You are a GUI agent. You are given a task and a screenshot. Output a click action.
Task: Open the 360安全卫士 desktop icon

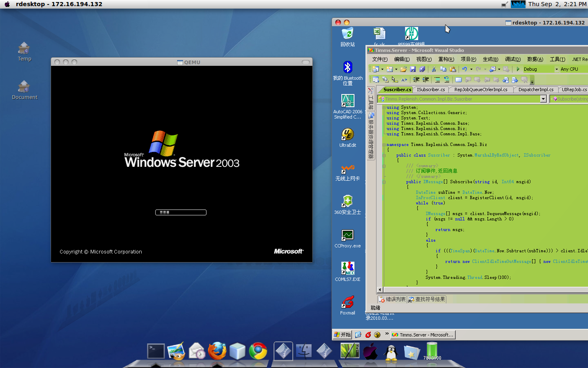tap(347, 204)
